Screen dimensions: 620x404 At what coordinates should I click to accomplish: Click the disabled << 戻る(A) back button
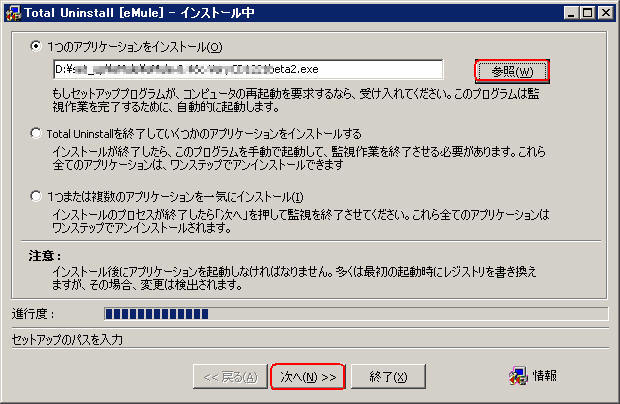(x=230, y=377)
